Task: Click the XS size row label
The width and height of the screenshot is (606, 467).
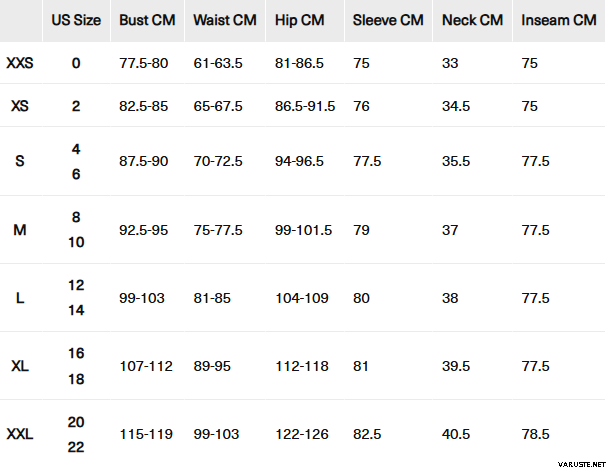Action: (x=20, y=106)
